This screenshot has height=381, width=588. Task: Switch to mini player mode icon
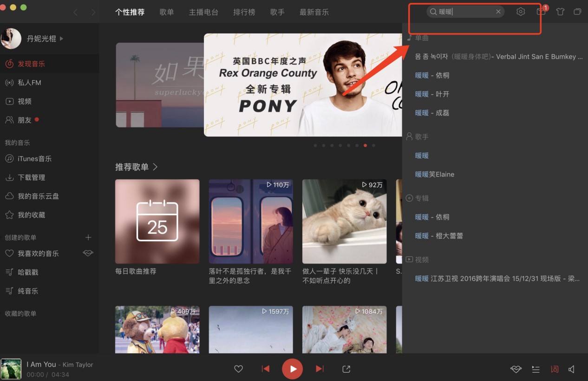click(577, 12)
